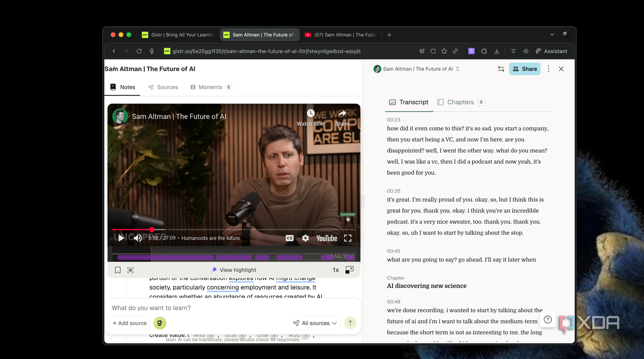Open the Share icon on the YouTube player
The height and width of the screenshot is (359, 644).
342,113
